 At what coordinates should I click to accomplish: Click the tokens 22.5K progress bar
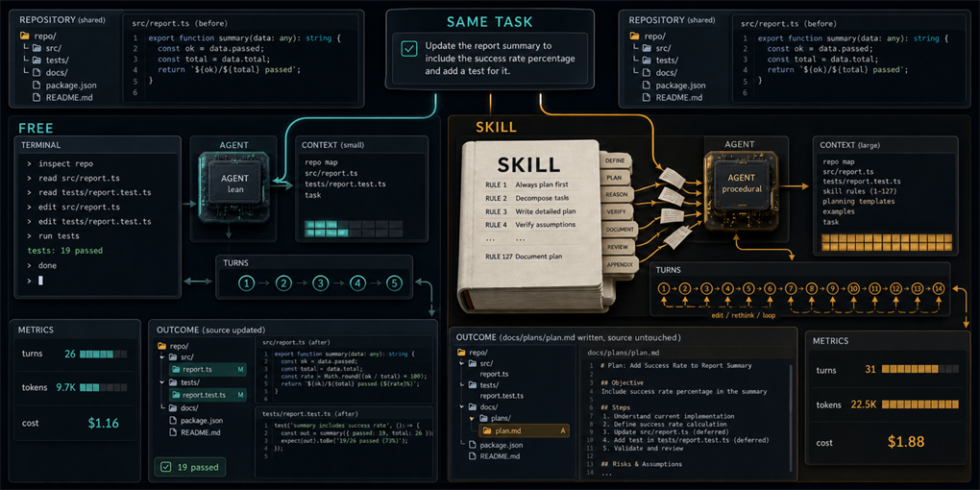point(919,404)
